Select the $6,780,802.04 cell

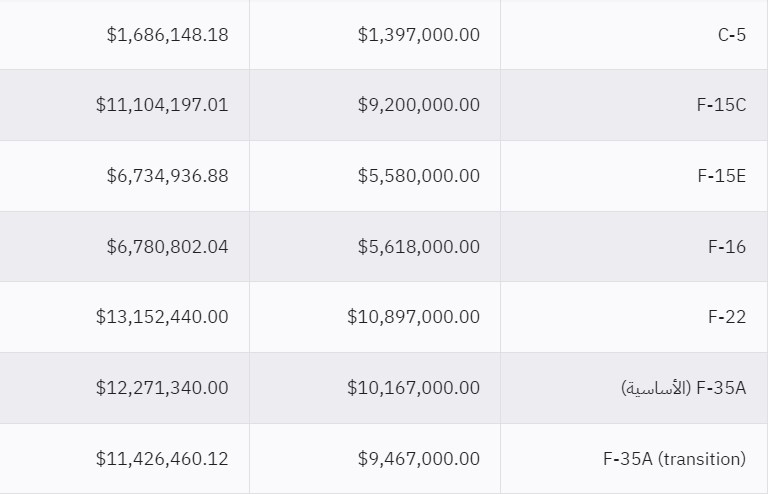click(x=167, y=246)
